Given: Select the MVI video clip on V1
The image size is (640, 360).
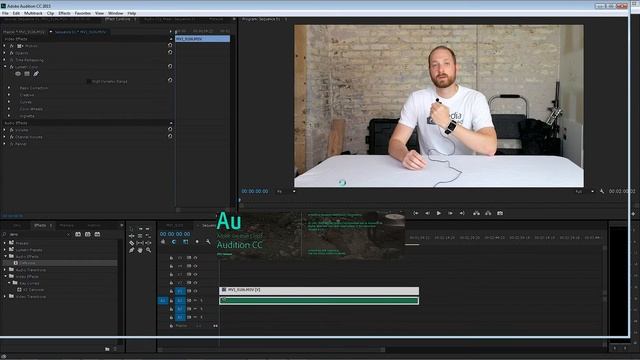Looking at the screenshot, I should pyautogui.click(x=319, y=290).
